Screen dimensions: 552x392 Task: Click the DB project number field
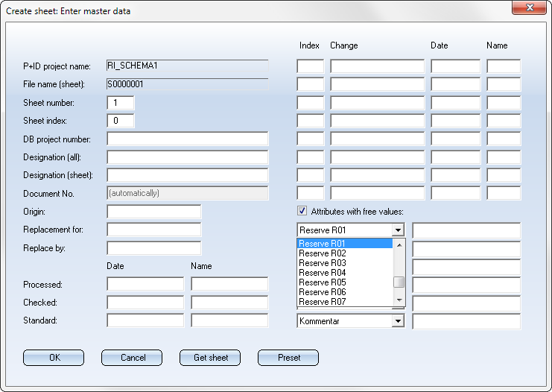[x=187, y=139]
